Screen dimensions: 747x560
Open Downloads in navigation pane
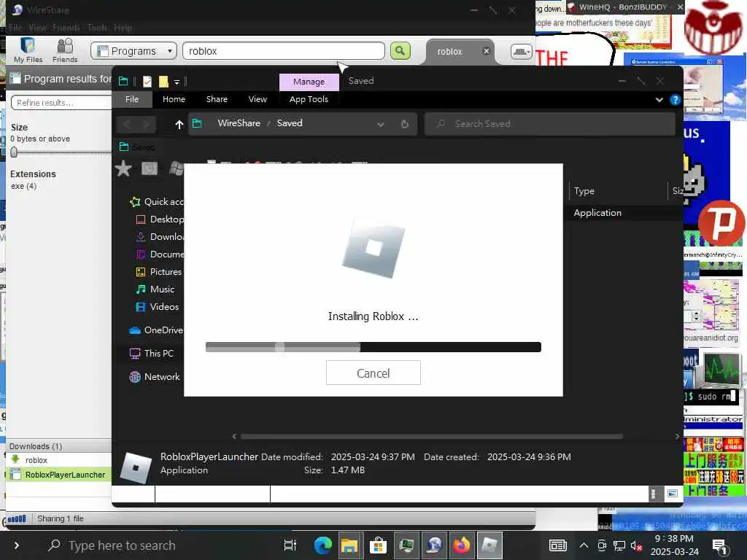click(160, 237)
